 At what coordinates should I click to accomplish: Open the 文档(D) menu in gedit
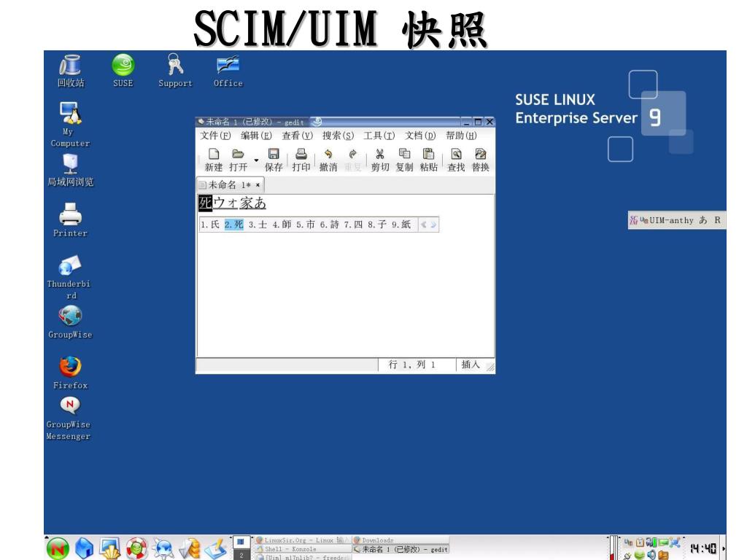click(419, 136)
